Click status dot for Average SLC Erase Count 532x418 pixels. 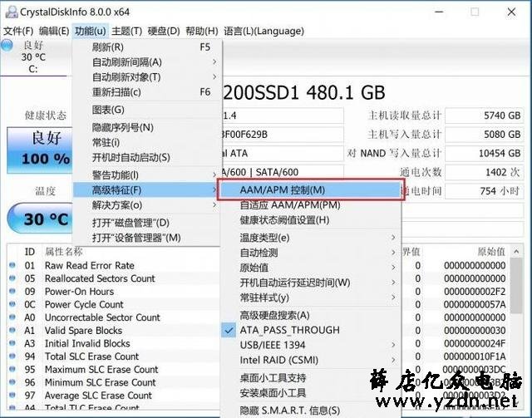coord(12,395)
